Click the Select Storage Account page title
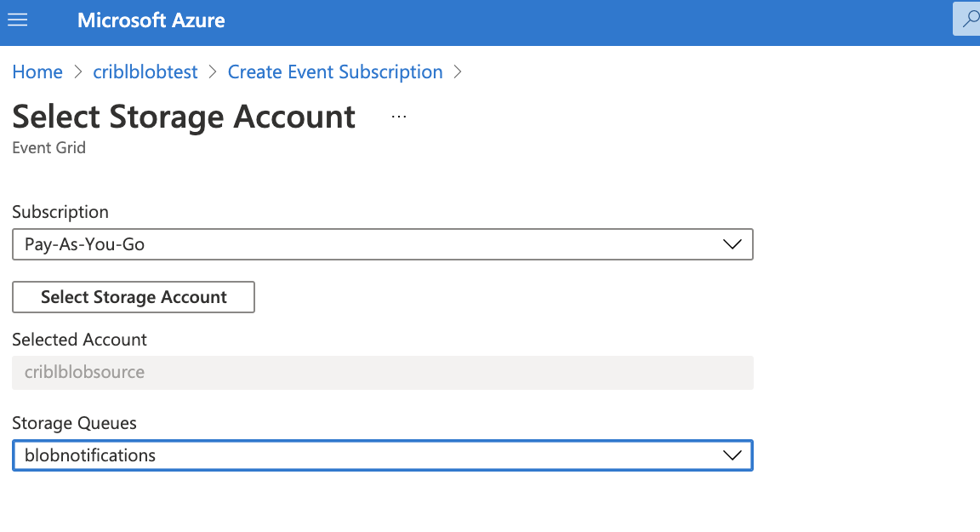Screen dimensions: 980x532 183,117
